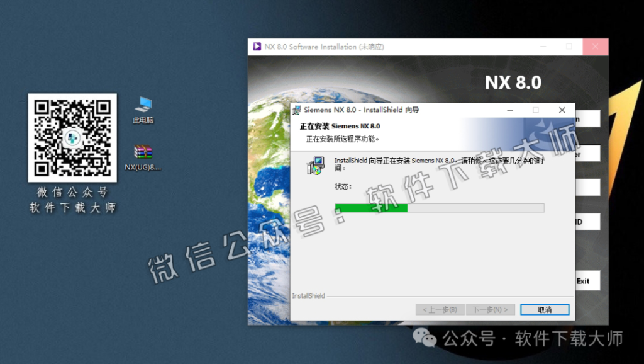This screenshot has height=364, width=644.
Task: Close the NX 8.0 Software Installation window
Action: coord(595,47)
